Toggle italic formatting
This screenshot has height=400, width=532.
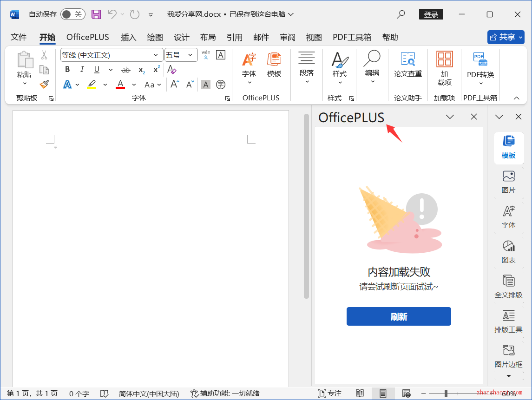tap(82, 70)
